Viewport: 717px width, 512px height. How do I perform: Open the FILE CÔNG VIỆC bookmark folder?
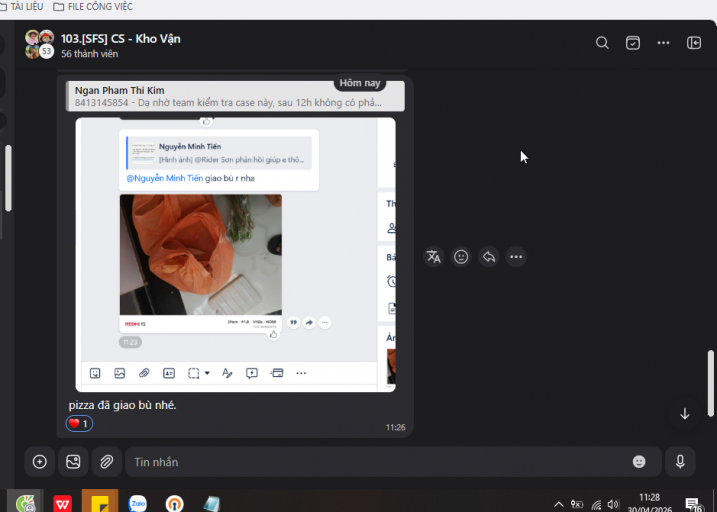coord(93,7)
